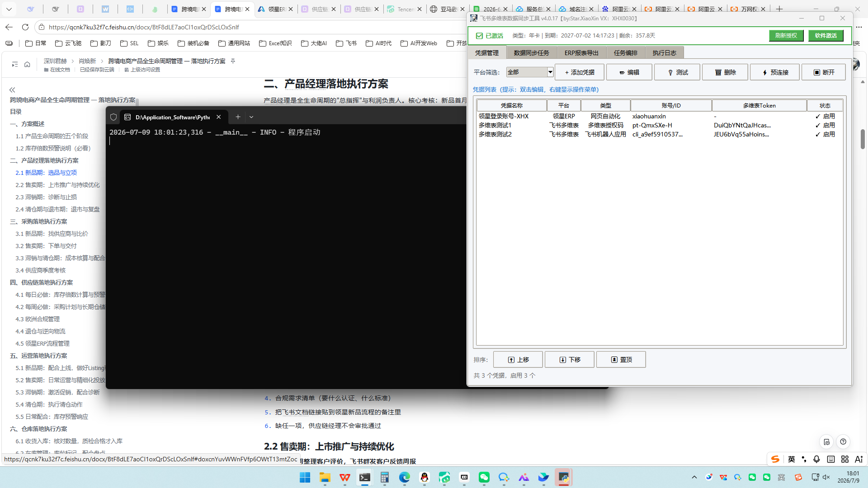The image size is (868, 488).
Task: Move credential up with 上移 button
Action: (518, 360)
